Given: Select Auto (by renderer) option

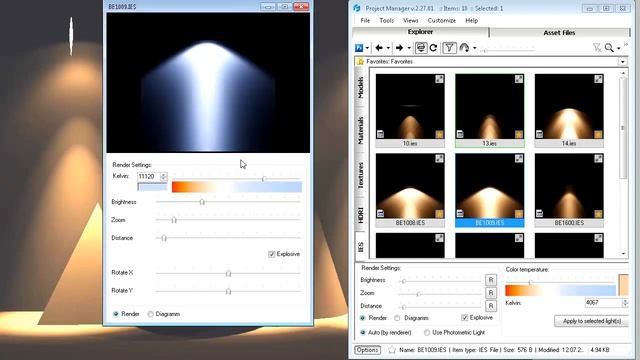Looking at the screenshot, I should click(362, 333).
